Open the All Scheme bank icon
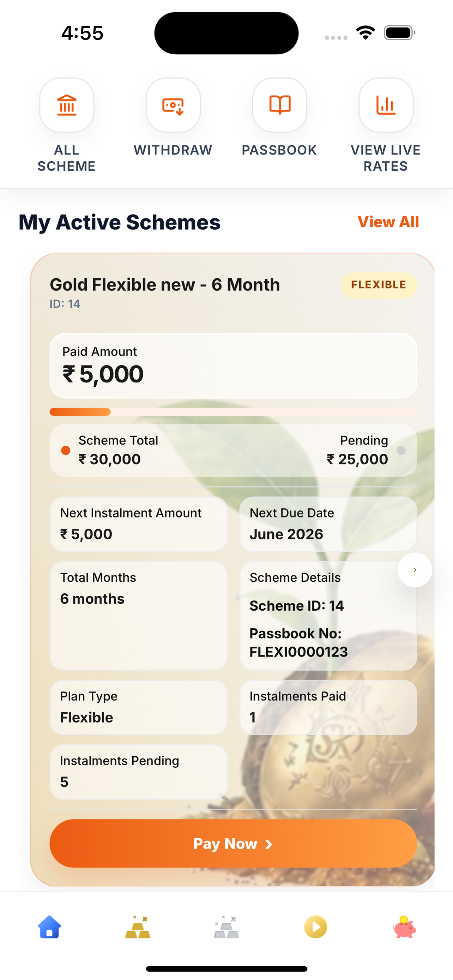 (67, 105)
